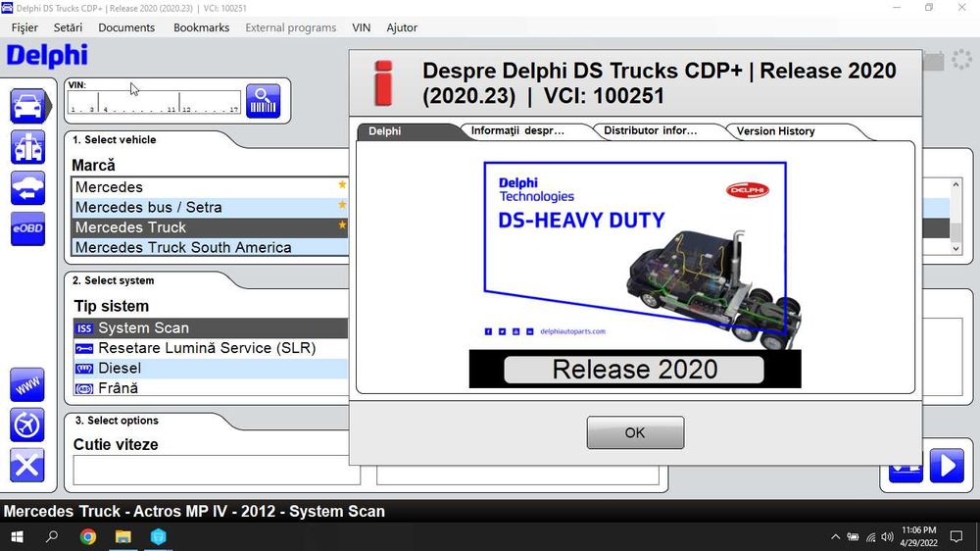Open the Ajutor menu
This screenshot has width=980, height=551.
402,27
